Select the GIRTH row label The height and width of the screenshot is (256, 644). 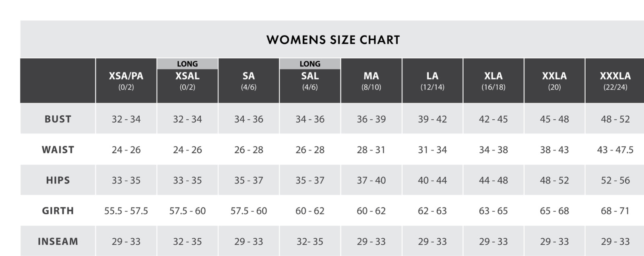pos(58,211)
